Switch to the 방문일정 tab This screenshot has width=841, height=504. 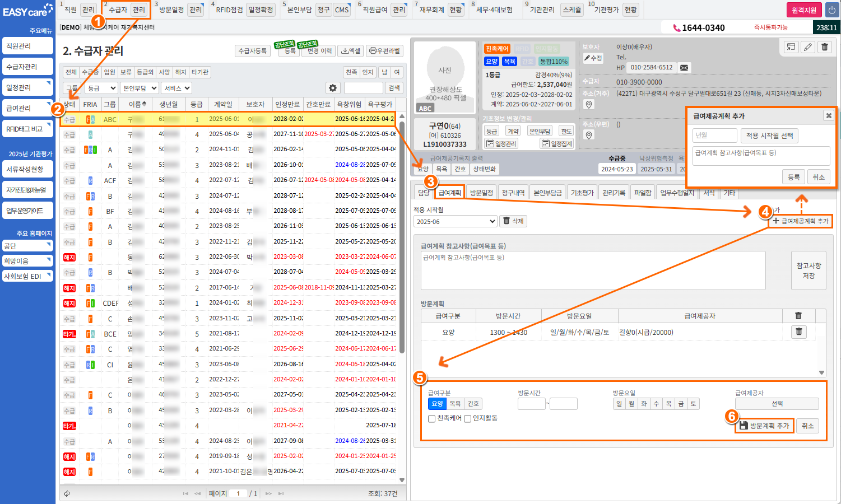tap(481, 193)
